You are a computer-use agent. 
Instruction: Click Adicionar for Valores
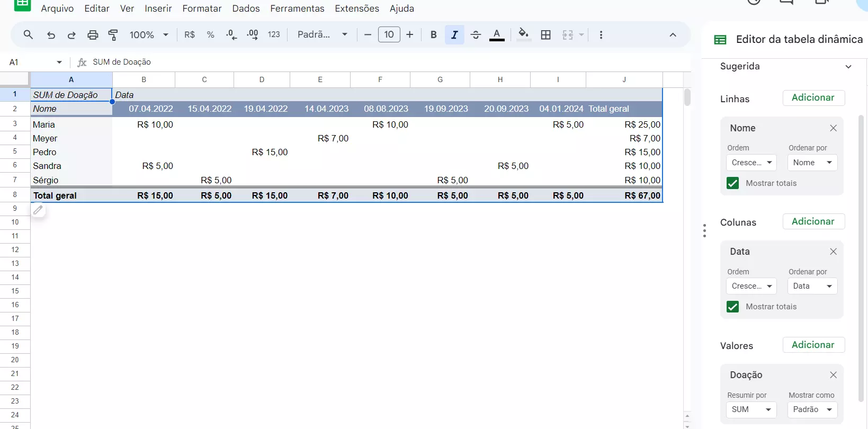pyautogui.click(x=813, y=345)
